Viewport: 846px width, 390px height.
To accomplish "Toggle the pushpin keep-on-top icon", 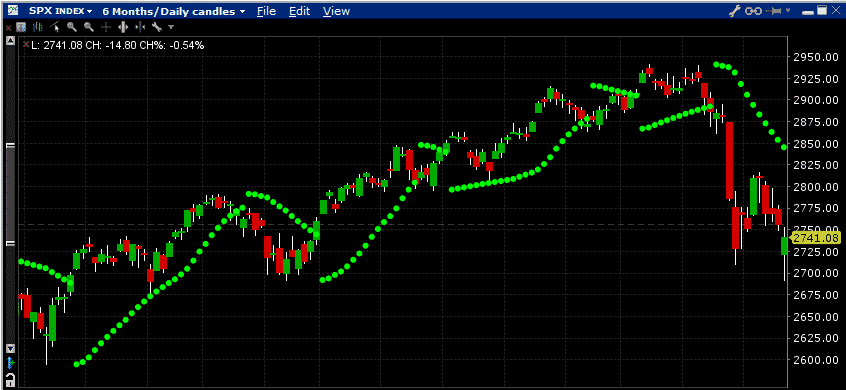I will tap(774, 10).
